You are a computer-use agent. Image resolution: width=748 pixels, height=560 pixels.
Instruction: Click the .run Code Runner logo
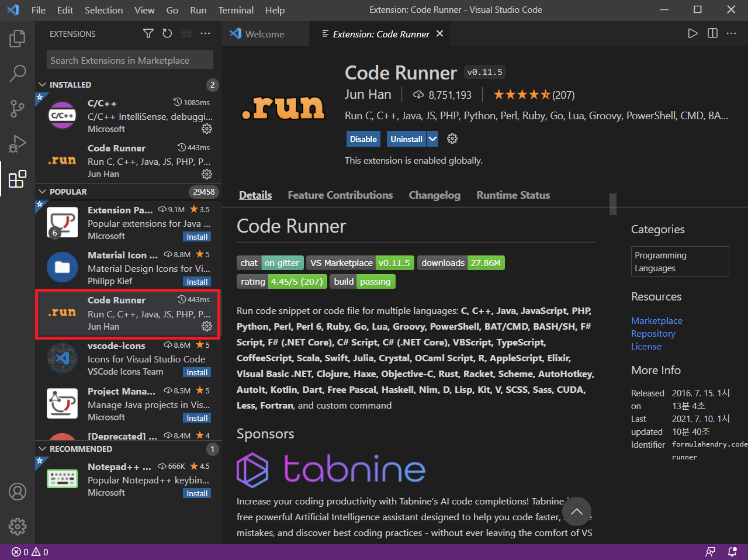(283, 108)
